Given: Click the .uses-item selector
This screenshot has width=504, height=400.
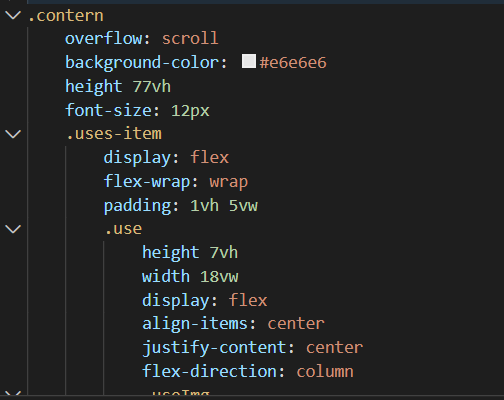Looking at the screenshot, I should coord(114,134).
